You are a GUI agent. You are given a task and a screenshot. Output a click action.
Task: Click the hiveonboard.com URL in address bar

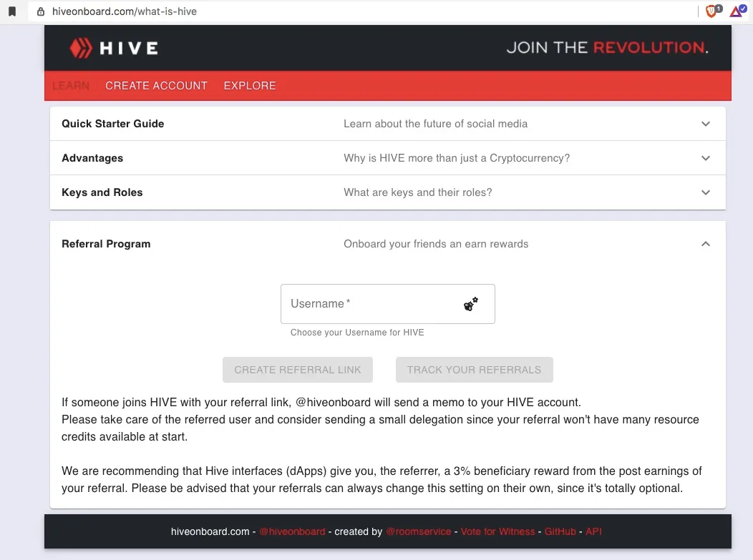tap(125, 11)
